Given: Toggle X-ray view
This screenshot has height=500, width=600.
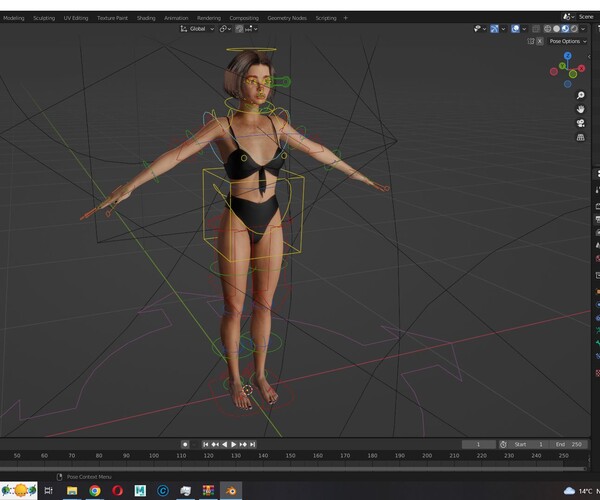Looking at the screenshot, I should 536,29.
